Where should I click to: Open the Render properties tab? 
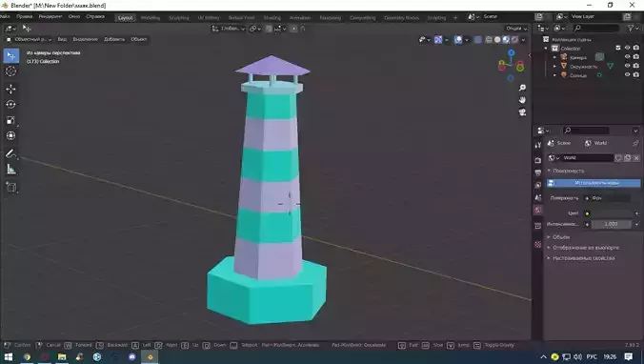point(538,160)
